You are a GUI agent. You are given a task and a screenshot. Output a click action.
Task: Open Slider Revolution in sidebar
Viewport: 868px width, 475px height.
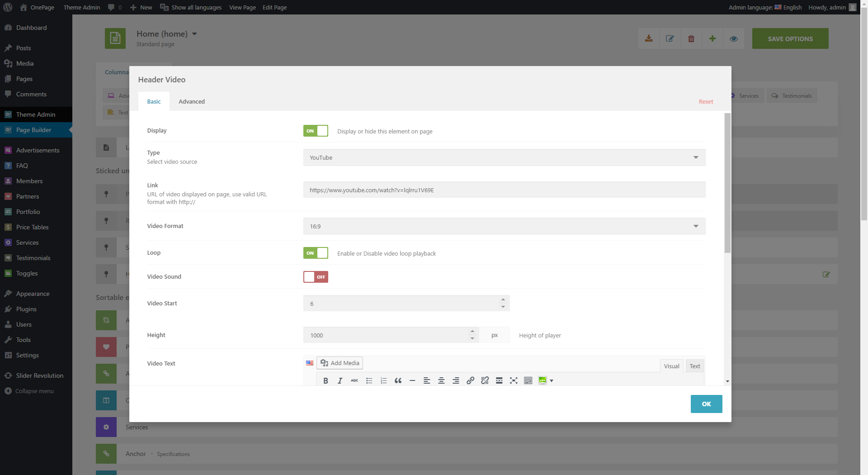point(36,375)
